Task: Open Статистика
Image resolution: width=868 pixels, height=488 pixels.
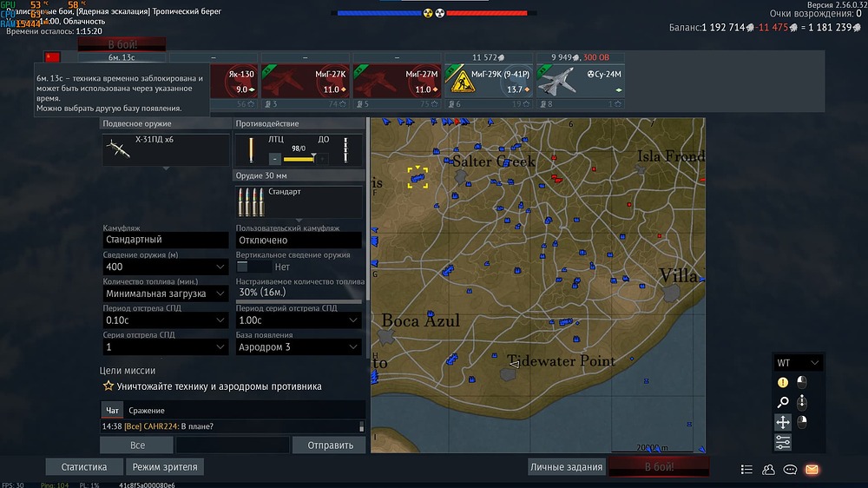Action: [x=84, y=467]
